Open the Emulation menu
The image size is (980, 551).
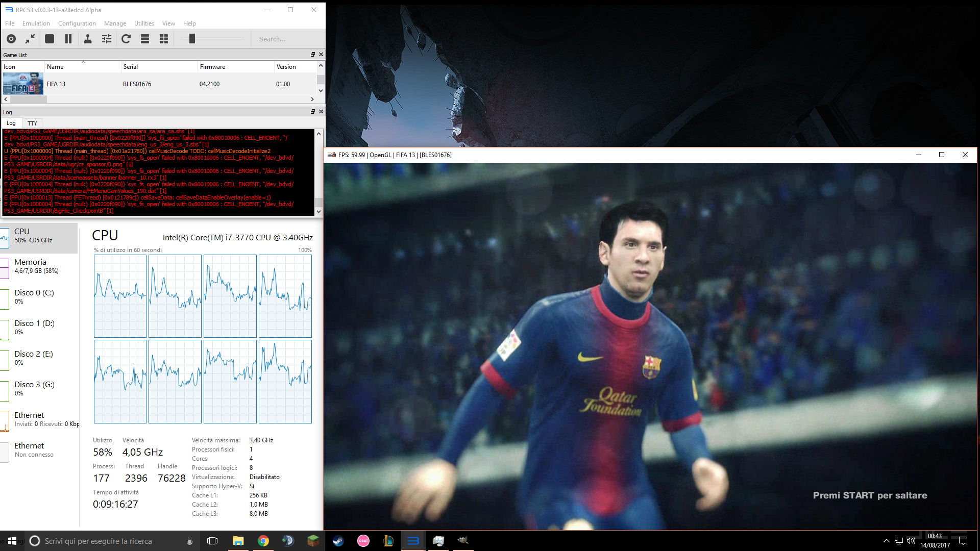coord(36,23)
